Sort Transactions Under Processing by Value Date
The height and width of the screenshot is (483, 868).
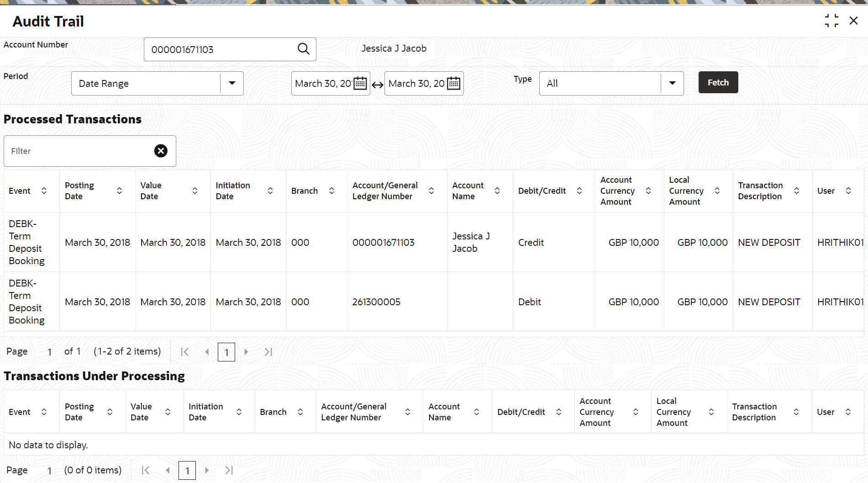[x=168, y=412]
